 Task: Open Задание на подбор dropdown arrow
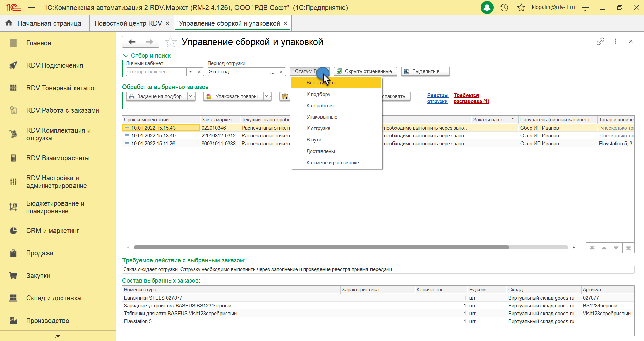[191, 96]
